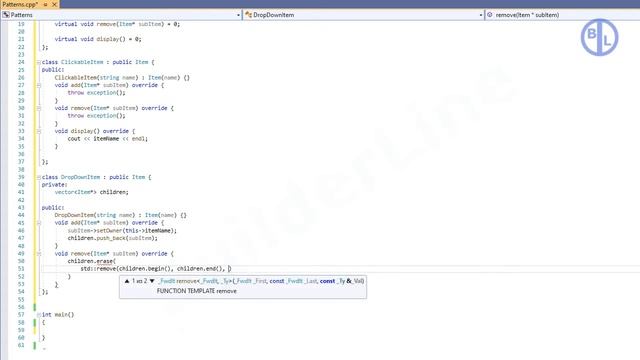Place cursor on 'vector<Item*> children;' line
This screenshot has height=360, width=640.
(x=91, y=192)
